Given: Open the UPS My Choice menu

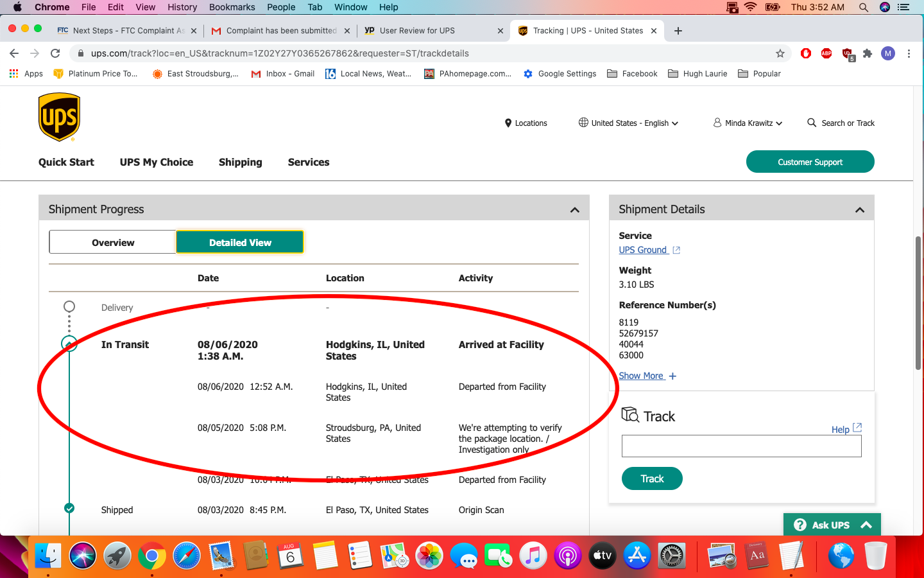Looking at the screenshot, I should (157, 162).
